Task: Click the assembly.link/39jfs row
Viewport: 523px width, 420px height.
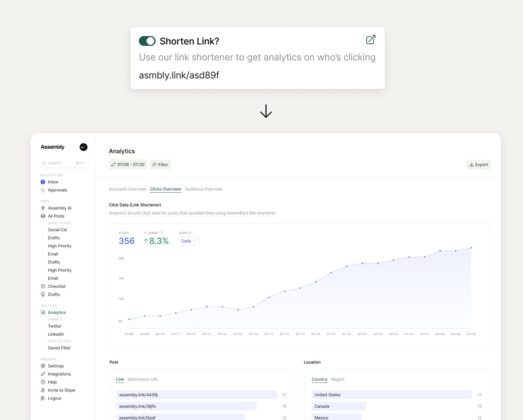Action: point(186,406)
